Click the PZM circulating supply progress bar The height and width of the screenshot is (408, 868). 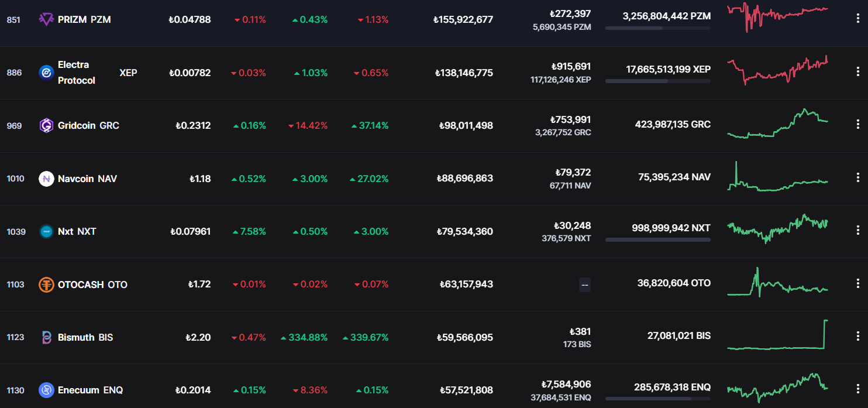[658, 28]
